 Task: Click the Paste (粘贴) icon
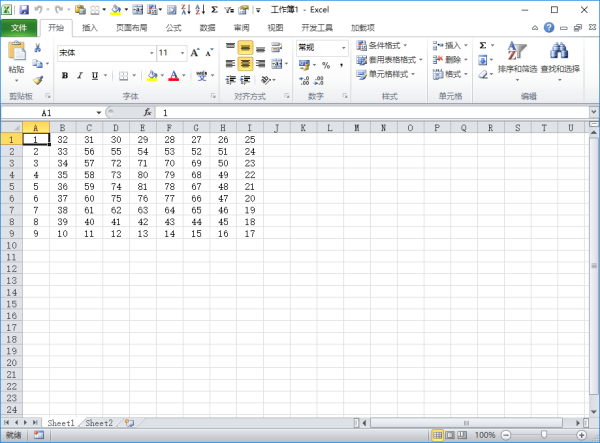pyautogui.click(x=16, y=56)
